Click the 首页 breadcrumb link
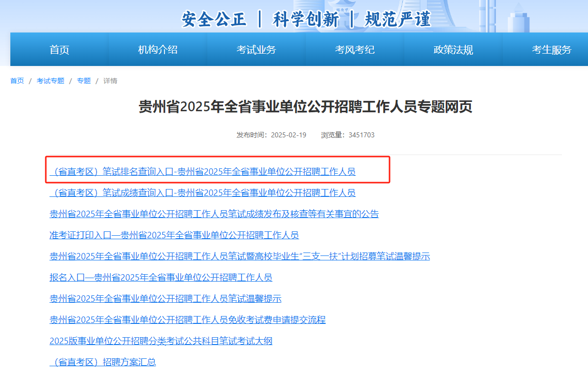The height and width of the screenshot is (381, 588). 17,81
